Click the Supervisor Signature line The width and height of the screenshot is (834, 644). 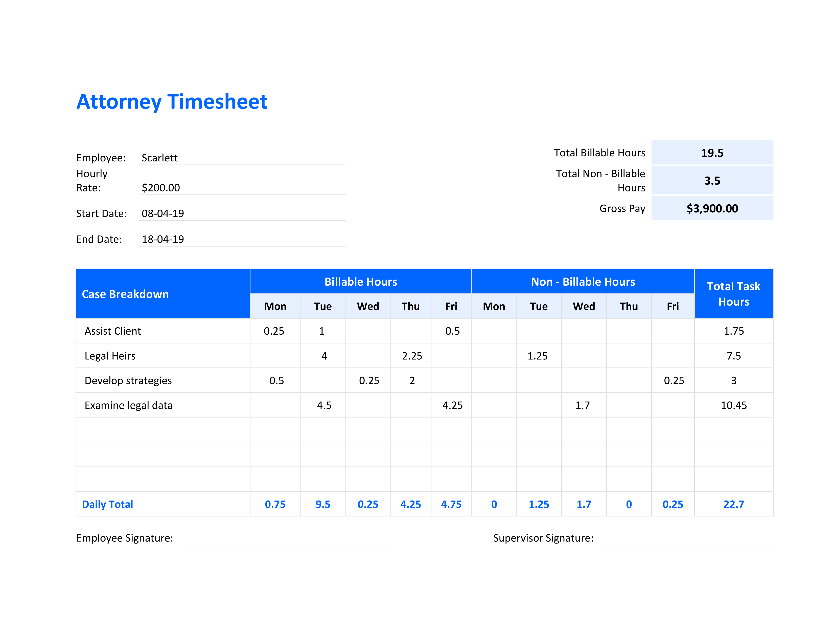pos(689,539)
